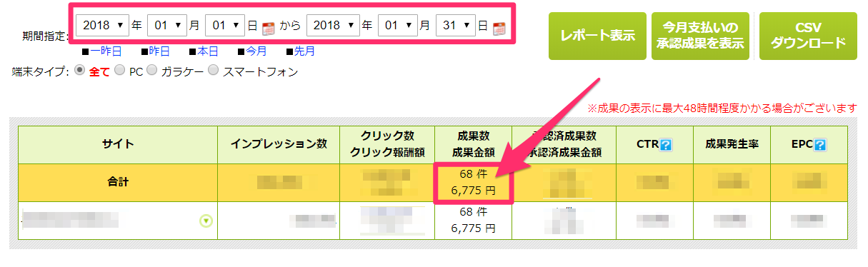The image size is (868, 267).
Task: Expand the site row green arrow icon
Action: [206, 221]
